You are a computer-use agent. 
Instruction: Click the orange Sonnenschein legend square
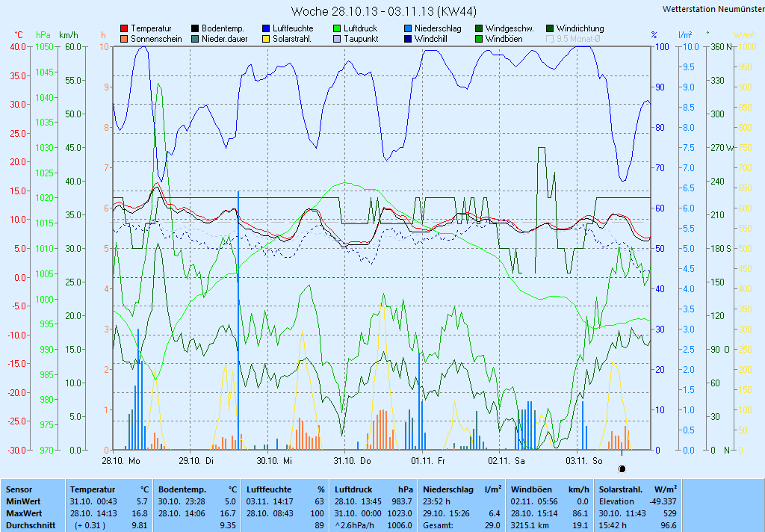coord(124,39)
